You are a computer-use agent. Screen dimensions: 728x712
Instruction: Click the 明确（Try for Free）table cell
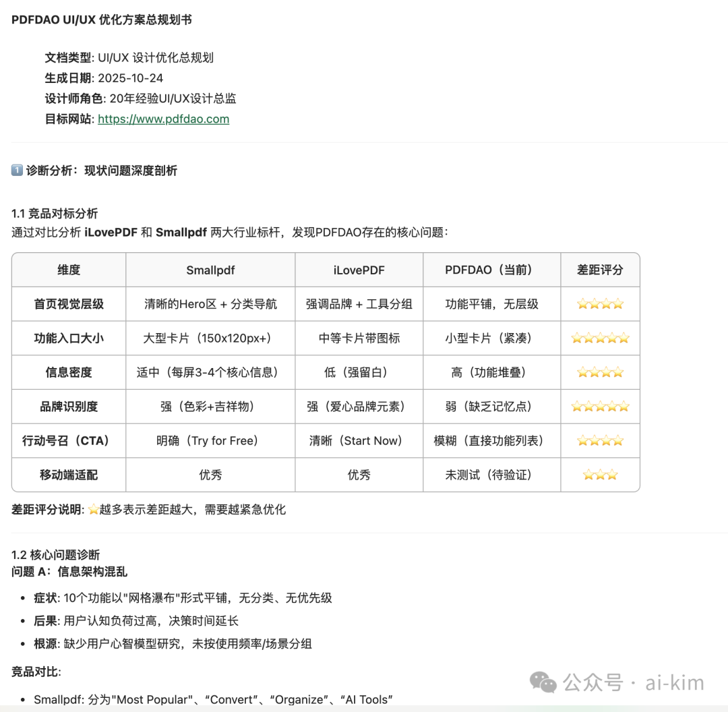[x=210, y=440]
